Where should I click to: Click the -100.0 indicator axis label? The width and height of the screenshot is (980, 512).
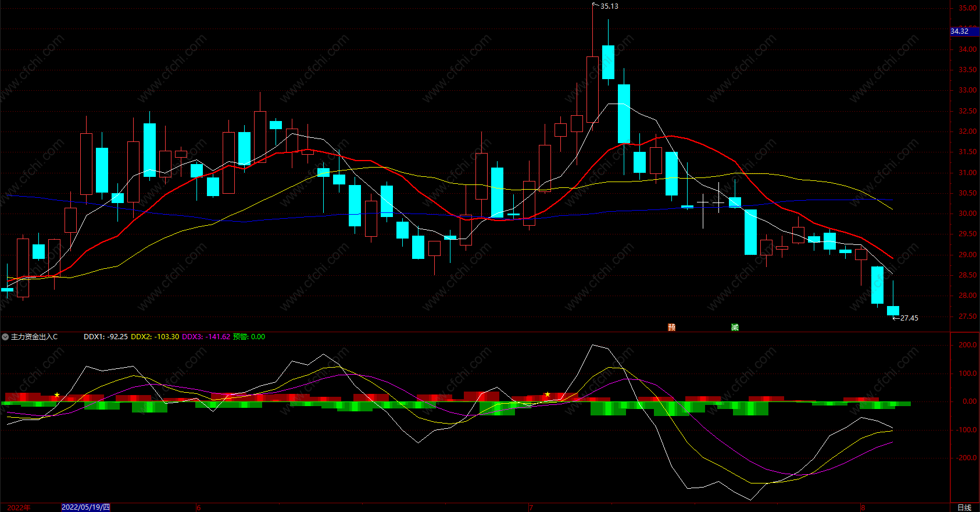pos(966,430)
